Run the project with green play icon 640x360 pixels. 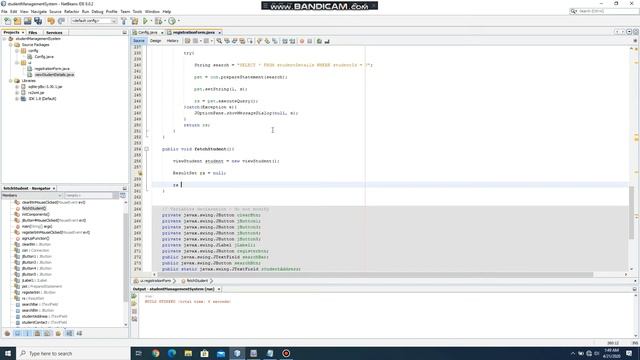pos(145,21)
